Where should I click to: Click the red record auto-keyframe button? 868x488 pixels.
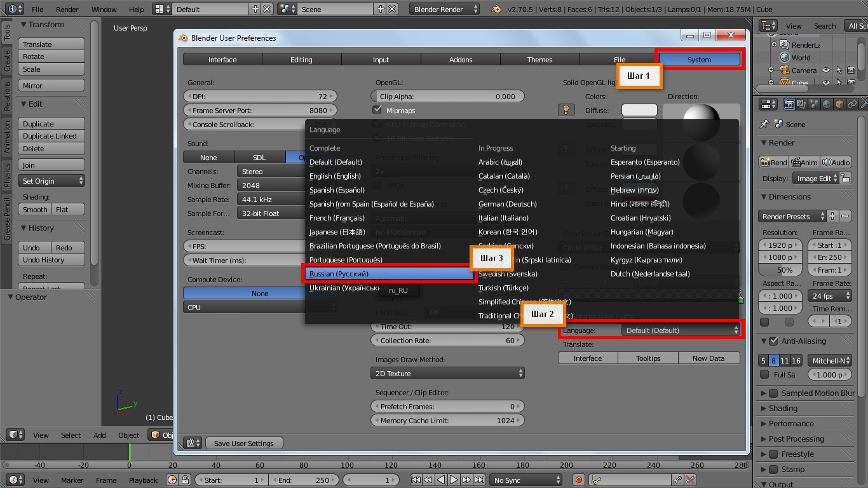point(578,480)
